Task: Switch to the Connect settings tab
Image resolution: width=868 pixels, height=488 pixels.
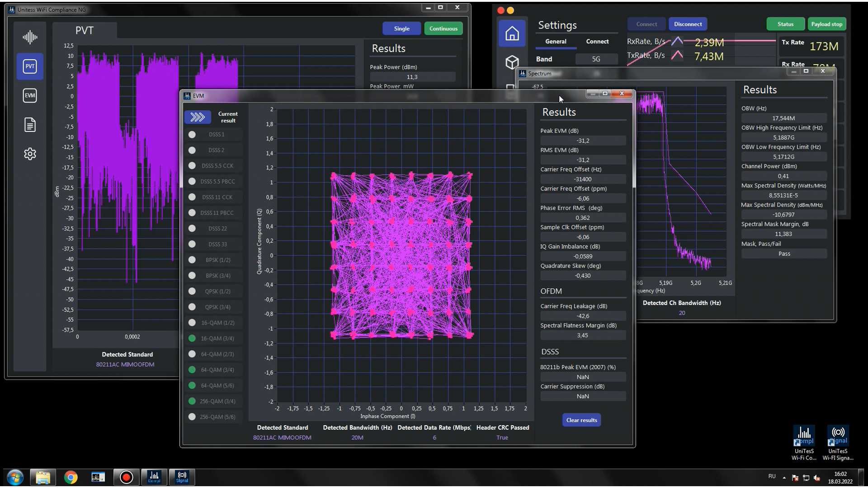Action: pos(597,41)
